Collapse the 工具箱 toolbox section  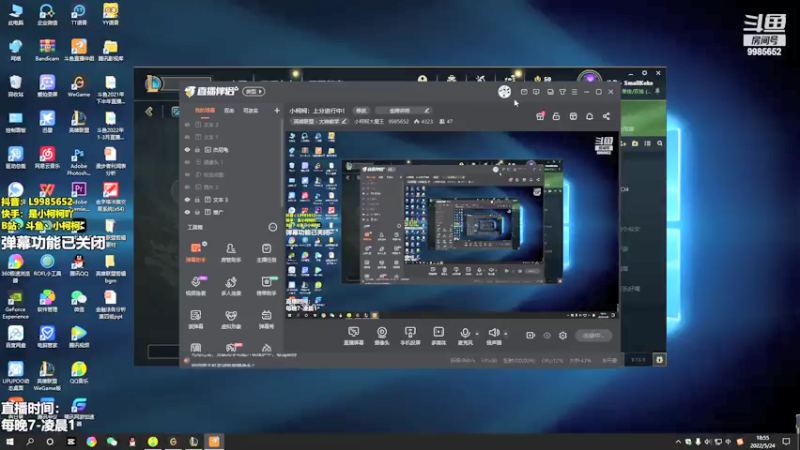[x=272, y=227]
